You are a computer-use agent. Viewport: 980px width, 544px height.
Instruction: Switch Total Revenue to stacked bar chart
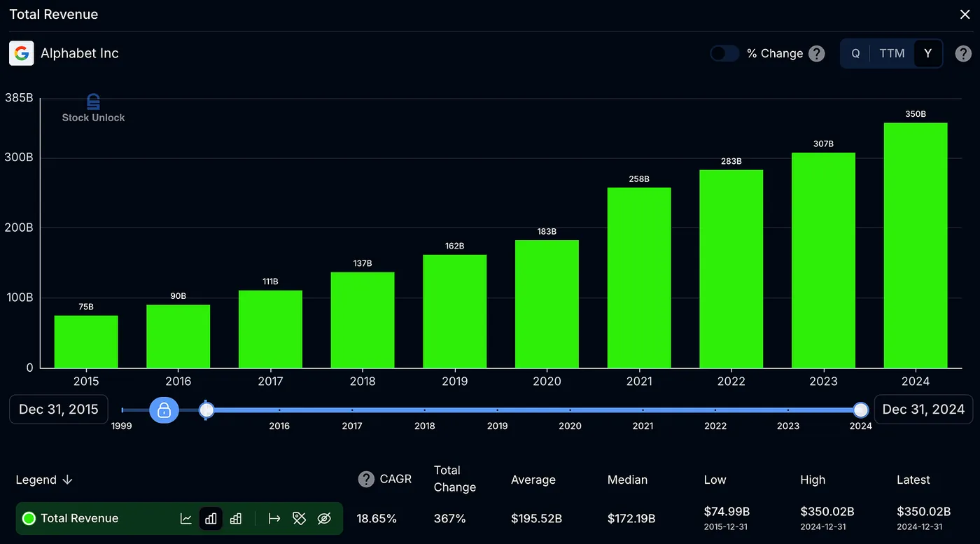coord(236,519)
